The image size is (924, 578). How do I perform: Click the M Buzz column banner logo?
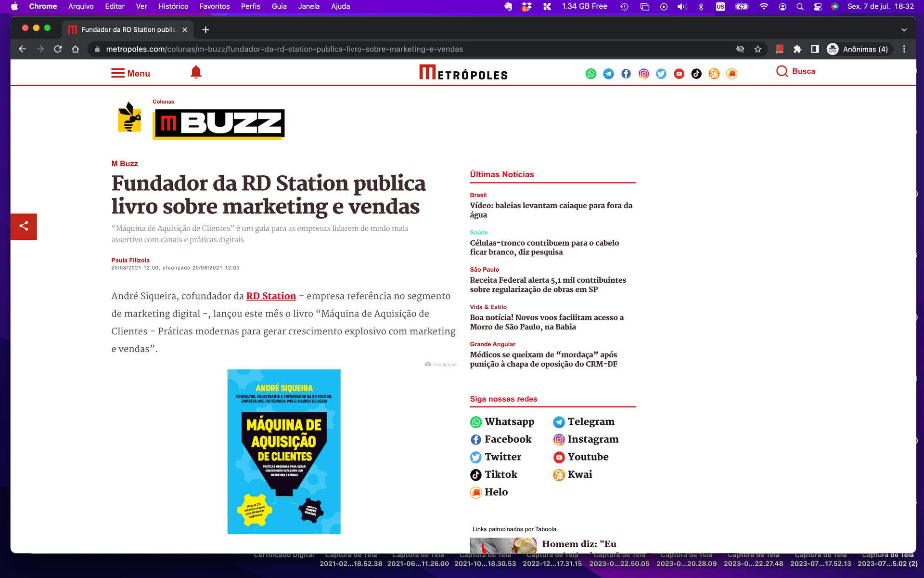click(x=219, y=124)
